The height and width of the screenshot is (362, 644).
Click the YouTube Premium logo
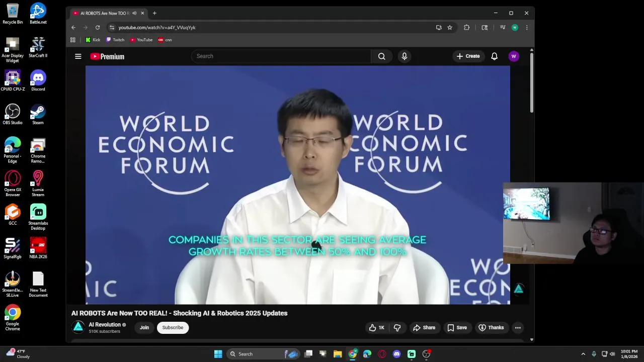(107, 56)
